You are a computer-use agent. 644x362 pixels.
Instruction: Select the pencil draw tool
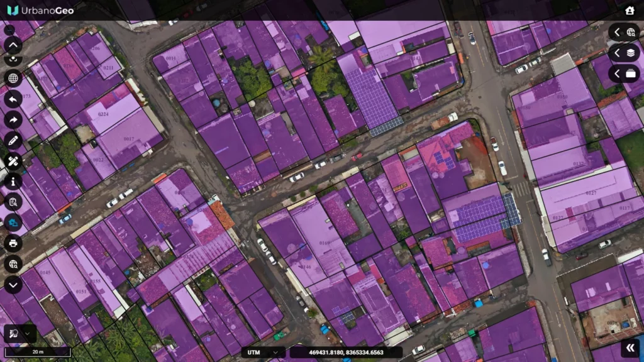coord(13,140)
